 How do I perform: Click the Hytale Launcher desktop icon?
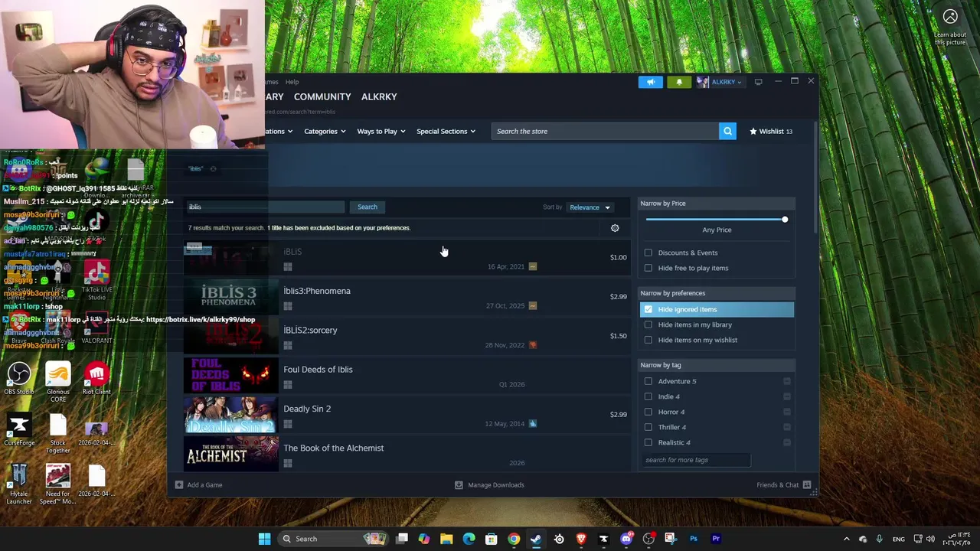19,484
